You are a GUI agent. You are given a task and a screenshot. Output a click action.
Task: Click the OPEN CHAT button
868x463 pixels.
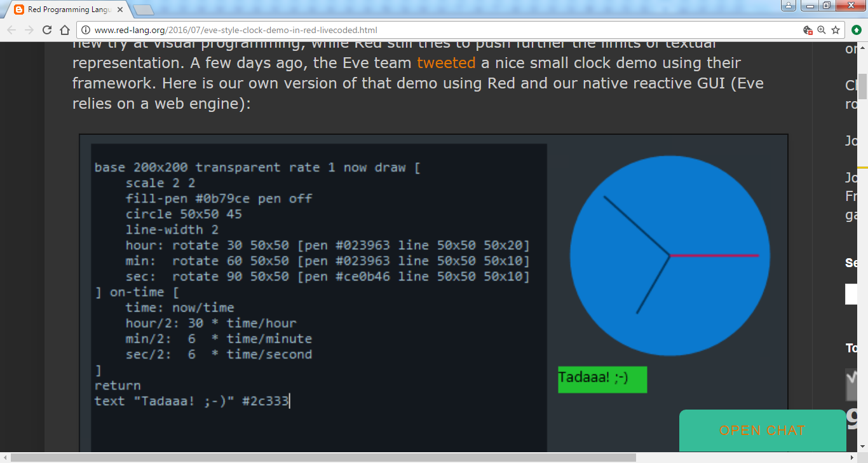763,431
